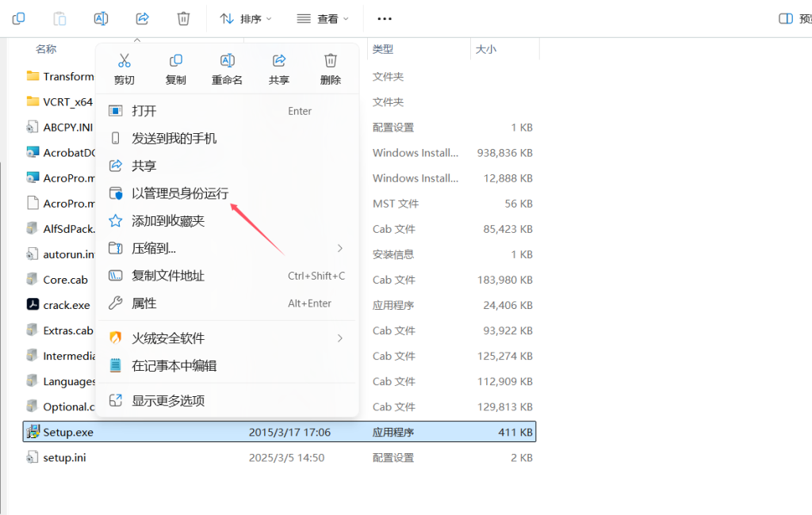This screenshot has width=812, height=515.
Task: Click the Copy icon in the context menu
Action: coord(175,60)
